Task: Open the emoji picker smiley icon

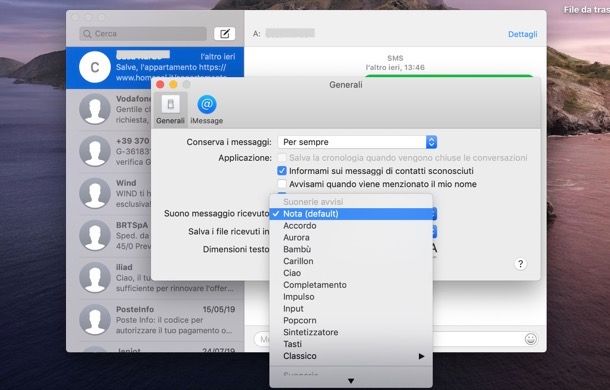Action: (x=530, y=339)
